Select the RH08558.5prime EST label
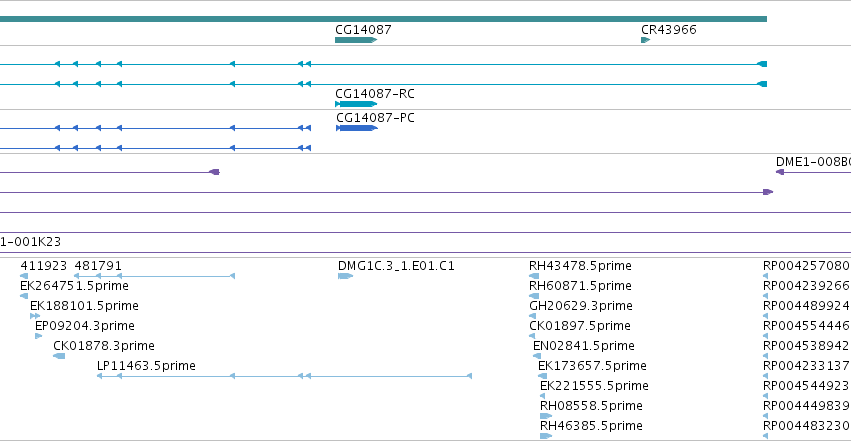The width and height of the screenshot is (851, 441). click(591, 406)
